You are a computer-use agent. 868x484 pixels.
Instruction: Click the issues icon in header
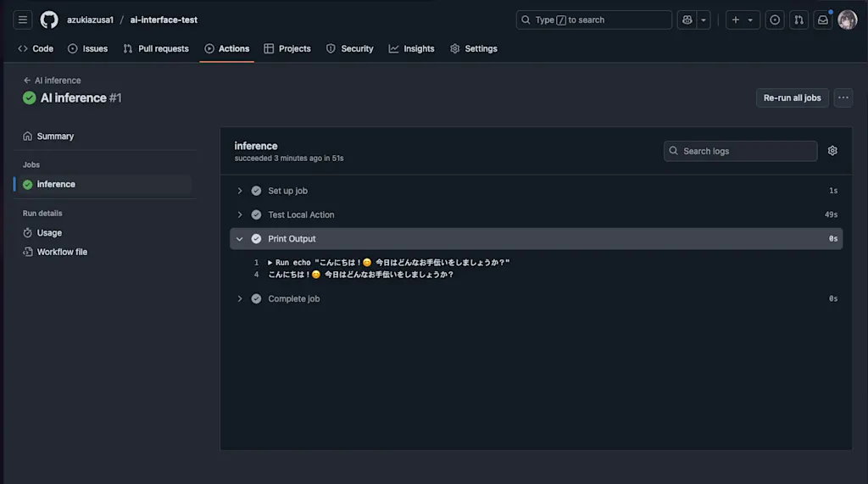pos(775,20)
